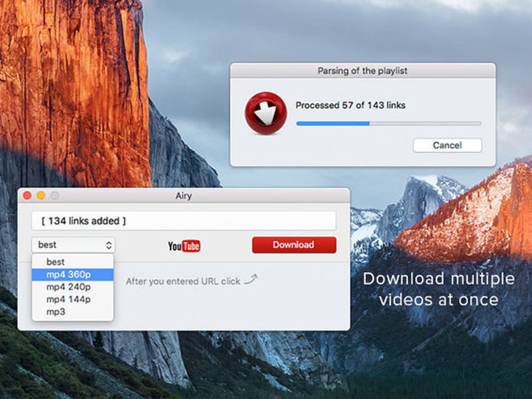
Task: Select best from the format list
Action: (73, 262)
